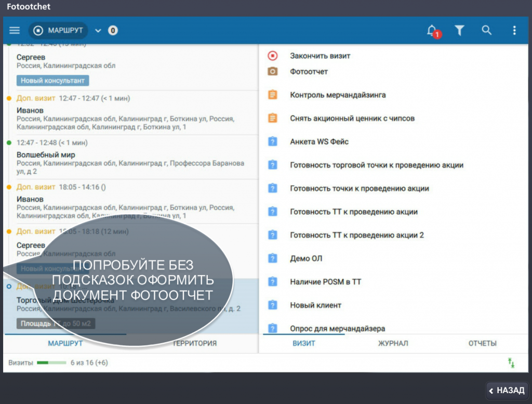532x404 pixels.
Task: Open Готовность ТТ к проведению акции
Action: point(353,212)
